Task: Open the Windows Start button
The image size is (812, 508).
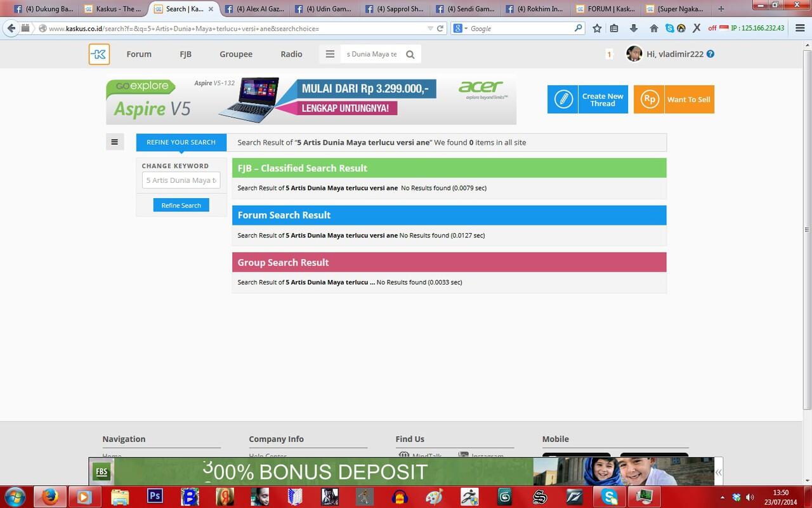Action: (x=15, y=497)
